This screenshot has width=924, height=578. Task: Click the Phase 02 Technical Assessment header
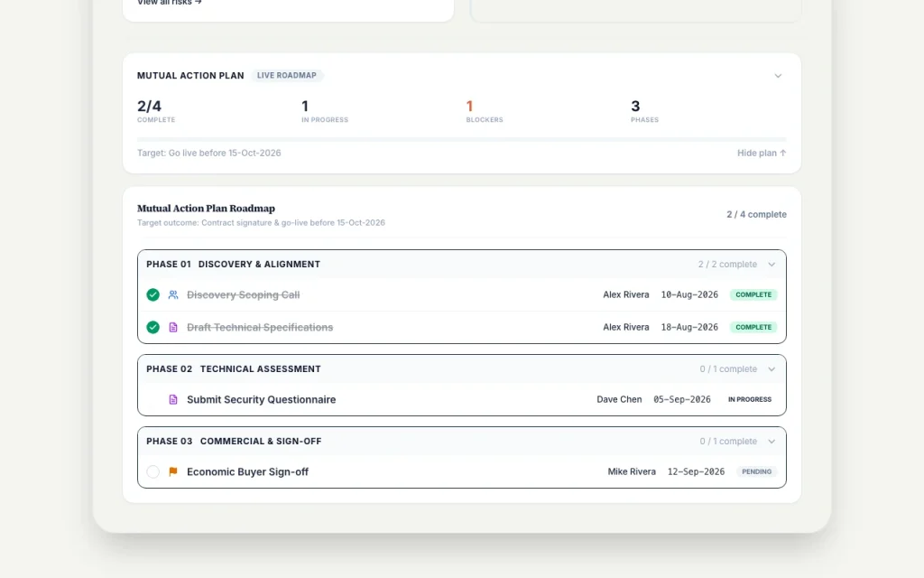(461, 369)
